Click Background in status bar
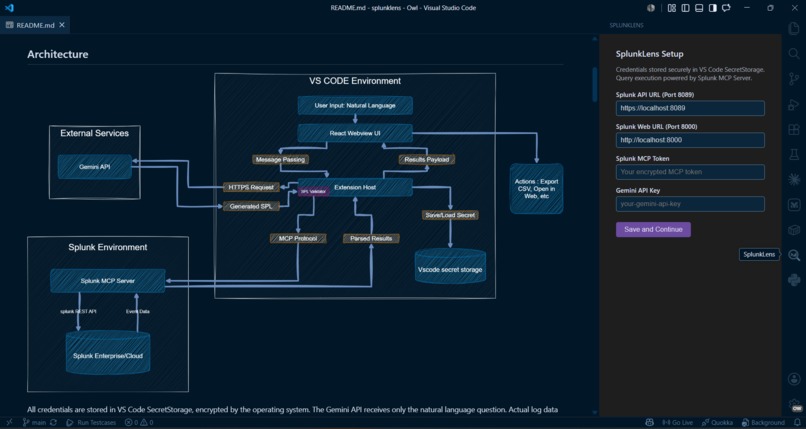The width and height of the screenshot is (806, 429). [763, 422]
